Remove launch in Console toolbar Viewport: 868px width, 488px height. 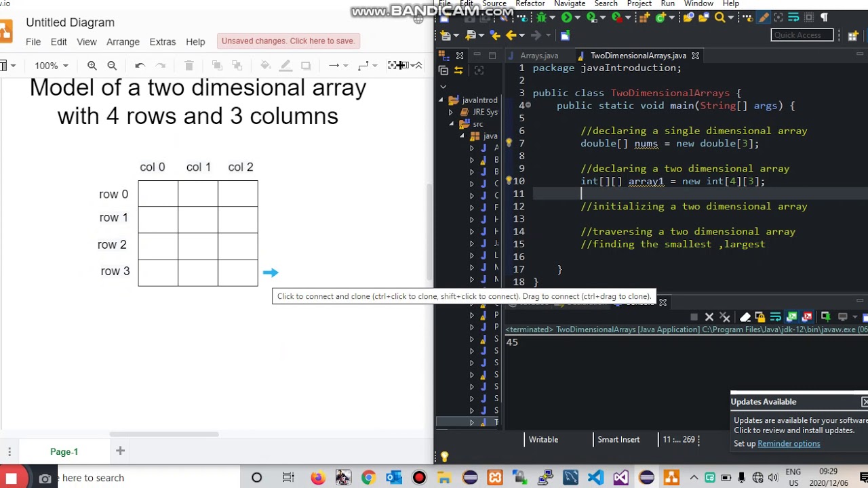coord(709,317)
